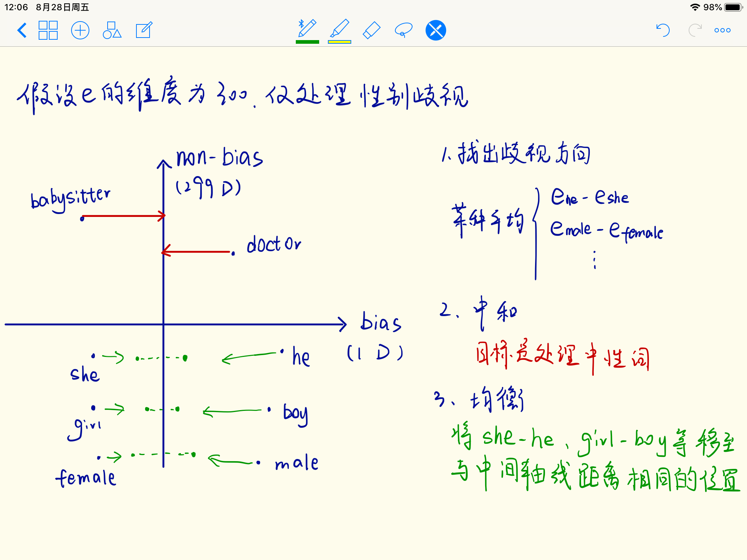Select the lasso selection tool
The image size is (747, 560).
(x=403, y=30)
